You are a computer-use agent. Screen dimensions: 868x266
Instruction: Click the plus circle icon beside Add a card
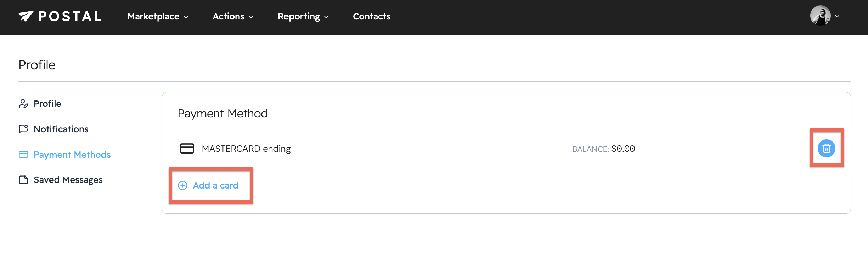182,185
